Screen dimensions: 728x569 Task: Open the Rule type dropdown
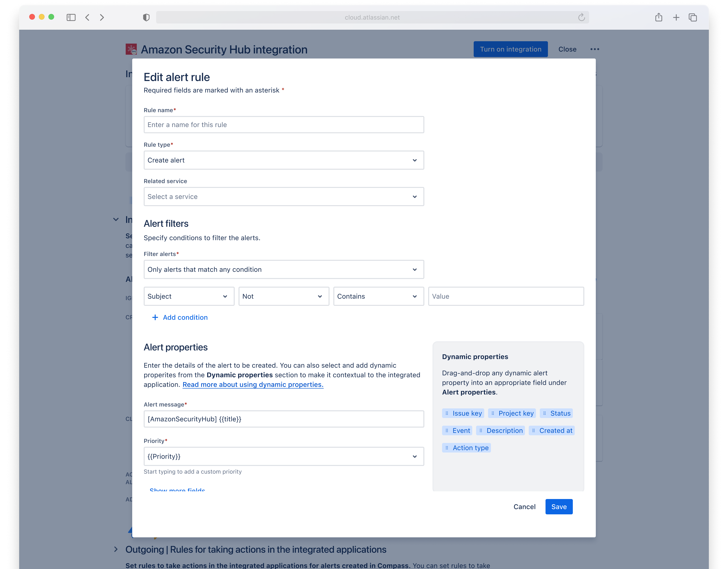[284, 160]
